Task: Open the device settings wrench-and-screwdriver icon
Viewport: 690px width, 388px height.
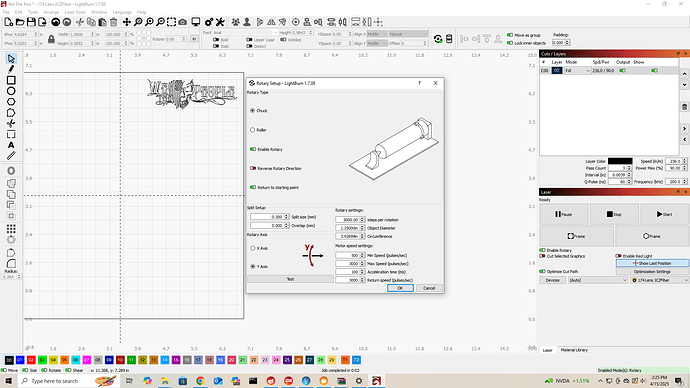Action: click(220, 22)
